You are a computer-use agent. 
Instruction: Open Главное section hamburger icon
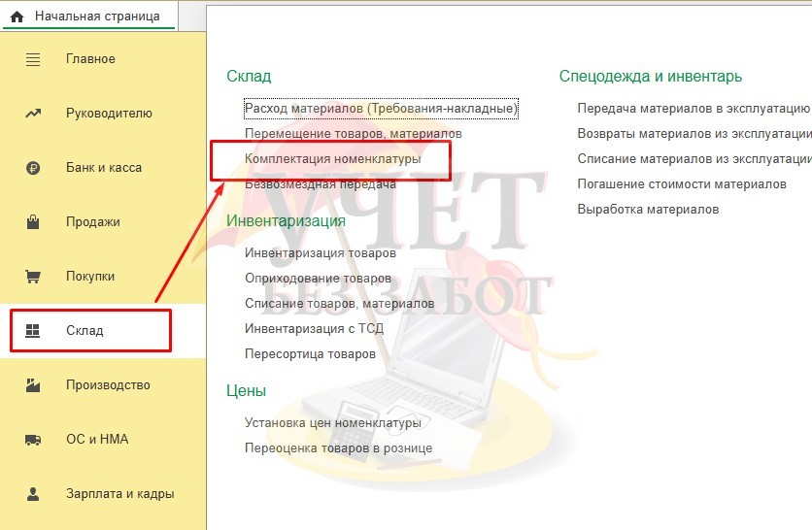pyautogui.click(x=33, y=59)
